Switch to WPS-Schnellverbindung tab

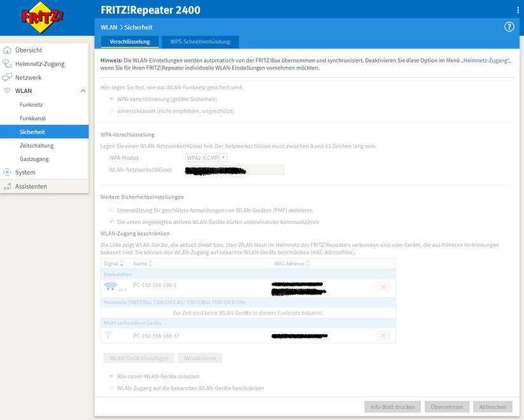pos(199,42)
